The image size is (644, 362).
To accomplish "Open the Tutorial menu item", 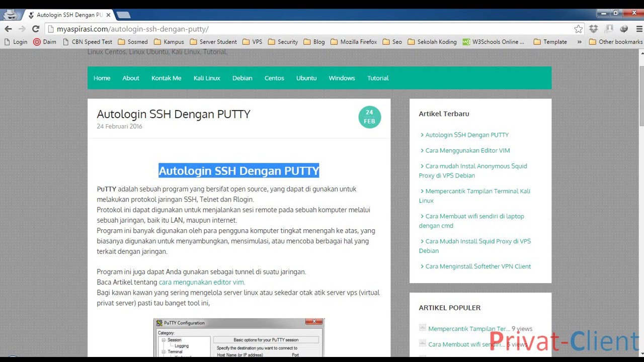I will (378, 78).
